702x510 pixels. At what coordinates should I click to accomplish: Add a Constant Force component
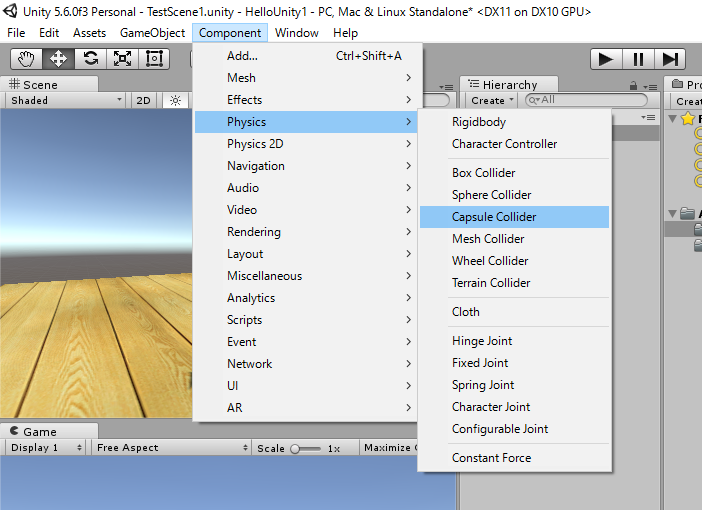tap(514, 458)
